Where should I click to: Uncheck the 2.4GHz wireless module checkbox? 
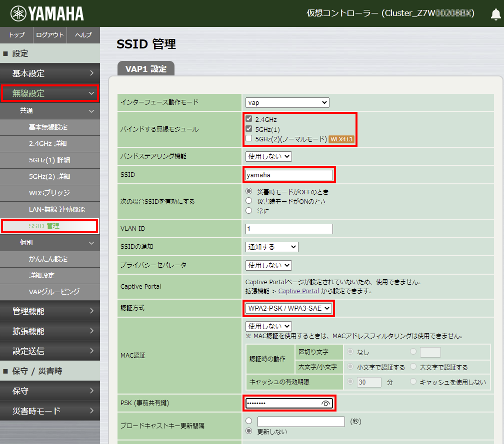coord(248,119)
